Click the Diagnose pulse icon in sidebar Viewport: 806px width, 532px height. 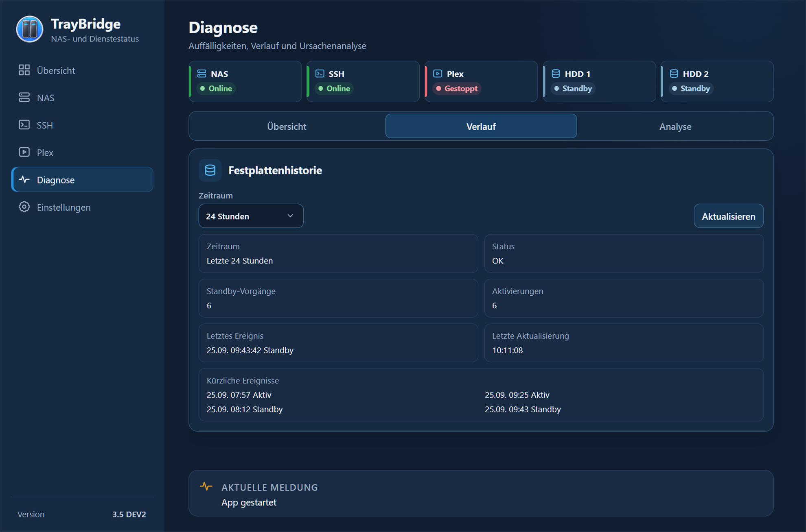24,179
